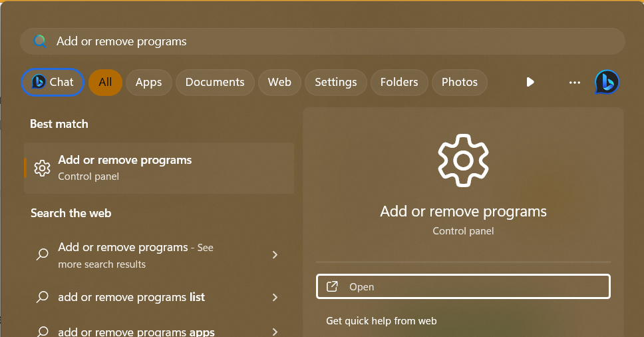The image size is (644, 337).
Task: Click the Open external-link icon
Action: click(x=332, y=287)
